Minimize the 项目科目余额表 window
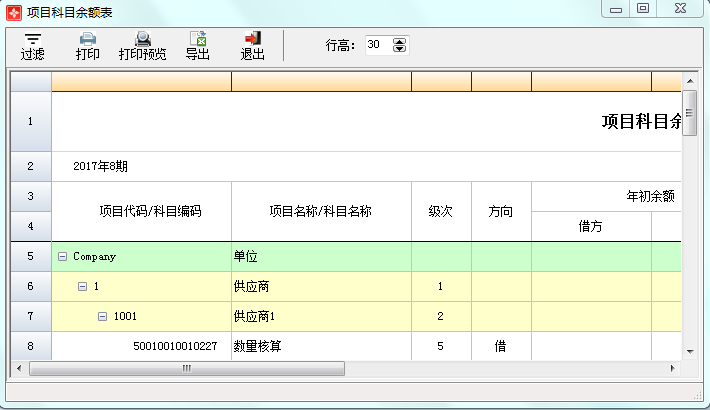Image resolution: width=710 pixels, height=410 pixels. [x=615, y=9]
